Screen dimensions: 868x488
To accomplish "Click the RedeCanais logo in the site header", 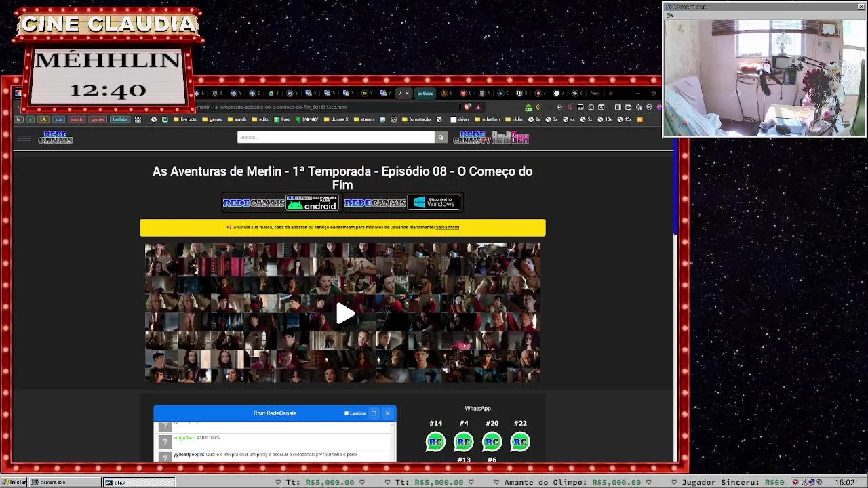I will pos(56,138).
